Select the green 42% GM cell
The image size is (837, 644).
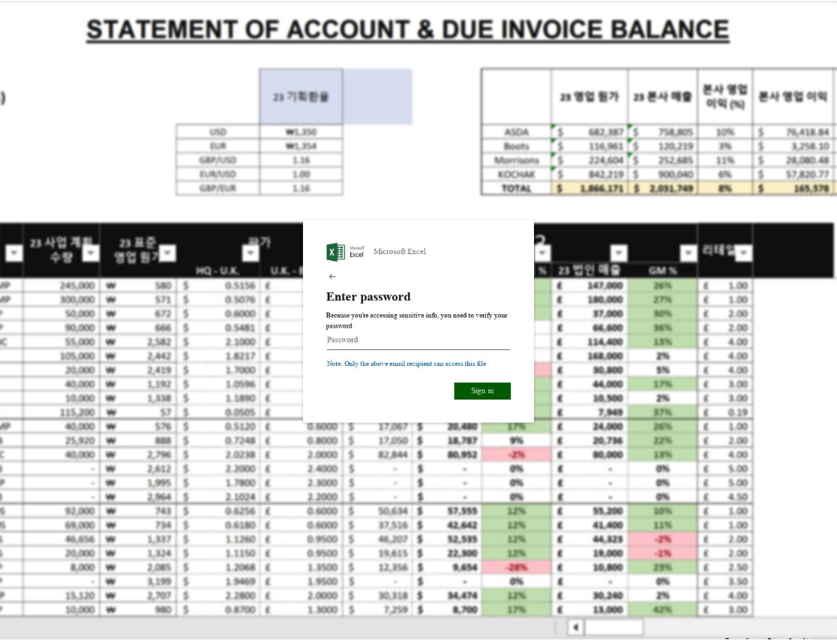coord(662,610)
